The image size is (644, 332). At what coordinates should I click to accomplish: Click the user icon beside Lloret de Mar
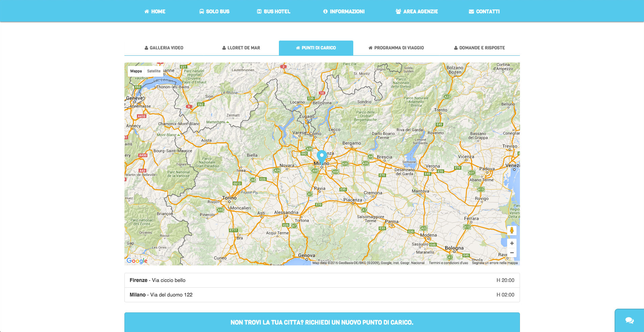click(224, 48)
